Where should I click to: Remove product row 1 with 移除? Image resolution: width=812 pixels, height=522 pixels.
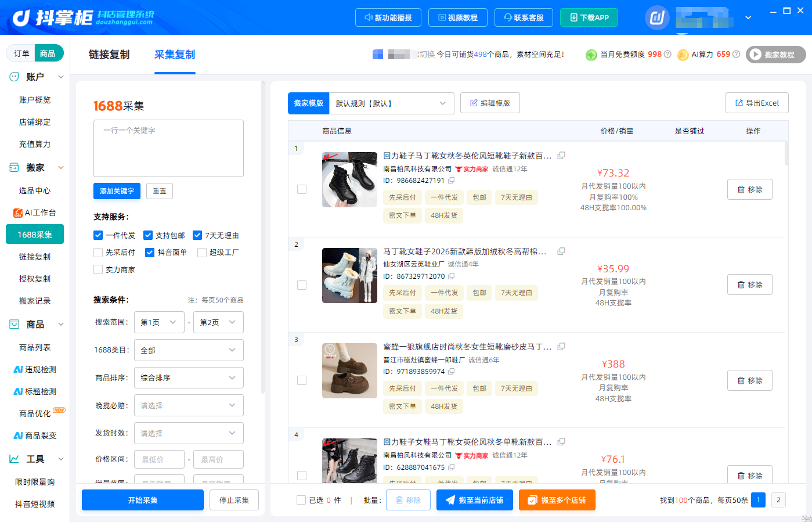(750, 189)
